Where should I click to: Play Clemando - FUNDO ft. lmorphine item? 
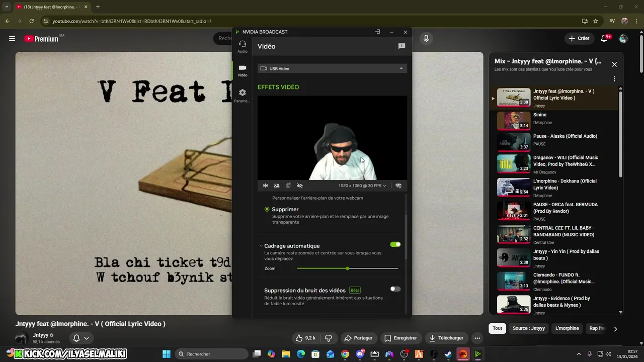tap(553, 281)
